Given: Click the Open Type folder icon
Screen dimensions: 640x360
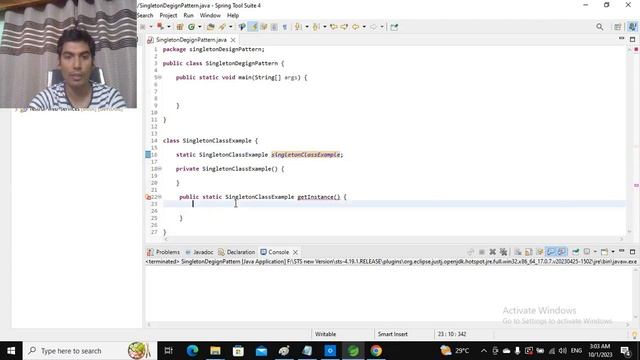Looking at the screenshot, I should (211, 27).
